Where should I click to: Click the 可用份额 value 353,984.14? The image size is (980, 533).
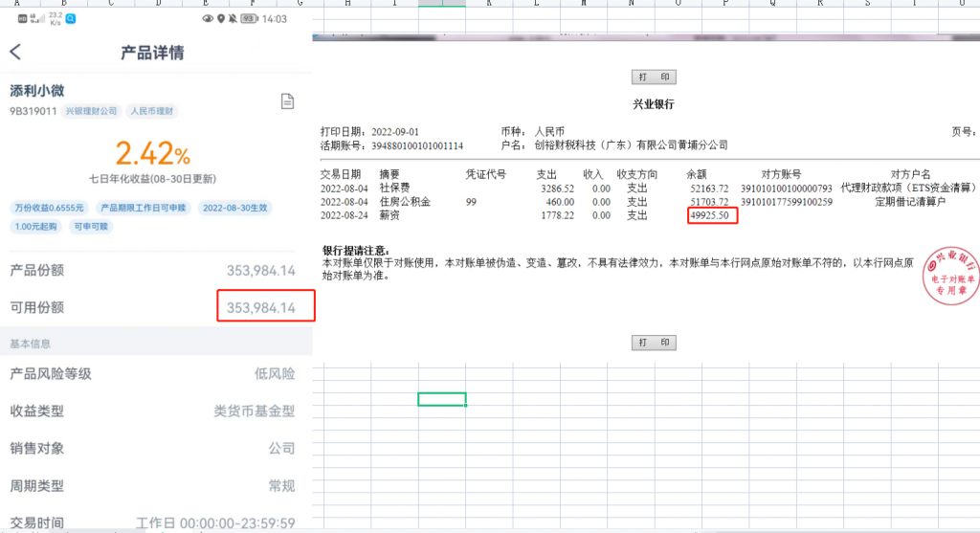click(260, 307)
